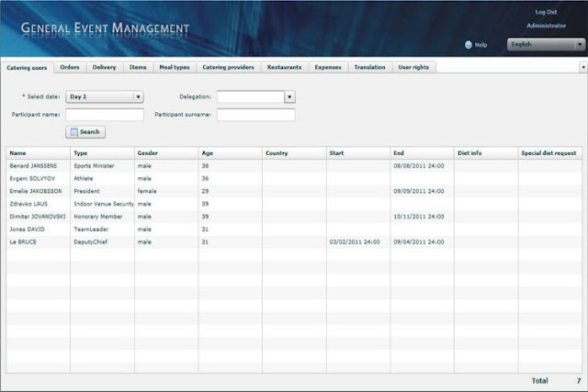Expand the Delegation dropdown arrow
Image resolution: width=588 pixels, height=392 pixels.
[x=289, y=96]
